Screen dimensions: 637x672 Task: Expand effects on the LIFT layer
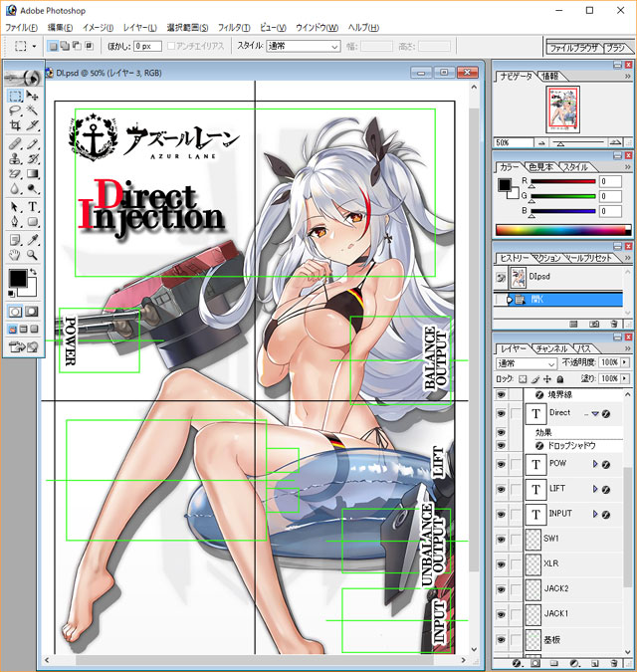coord(595,489)
